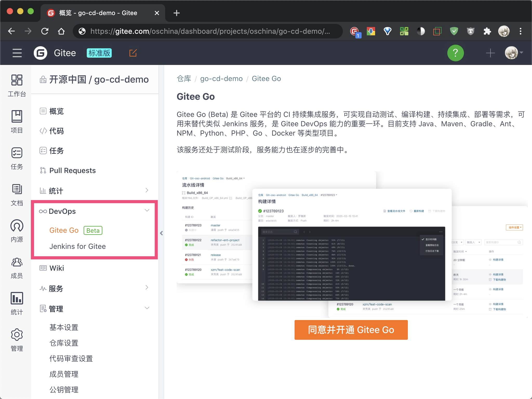This screenshot has width=532, height=399.
Task: Open the 项目 sidebar icon
Action: point(17,121)
